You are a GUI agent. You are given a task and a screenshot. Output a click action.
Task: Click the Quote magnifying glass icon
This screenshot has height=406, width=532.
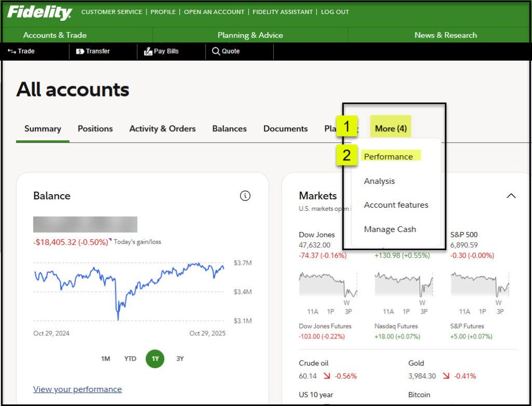pos(216,51)
